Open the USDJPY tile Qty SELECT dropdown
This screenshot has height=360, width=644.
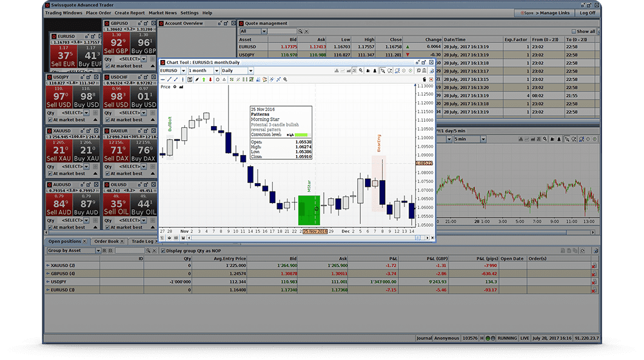pyautogui.click(x=86, y=113)
